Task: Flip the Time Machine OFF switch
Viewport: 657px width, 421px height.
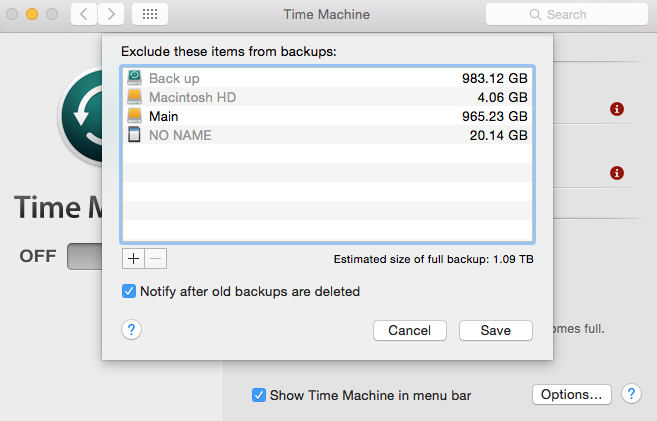Action: click(x=85, y=256)
